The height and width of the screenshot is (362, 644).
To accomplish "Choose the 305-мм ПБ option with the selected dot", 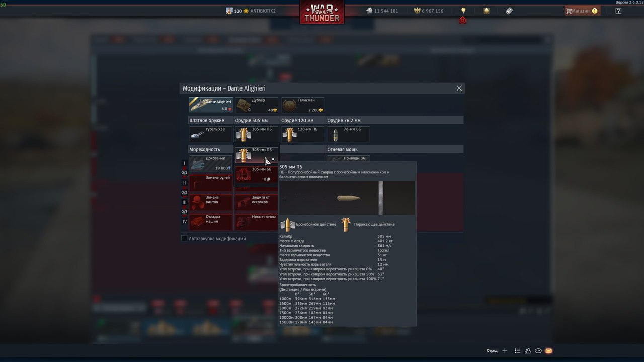I will 257,155.
